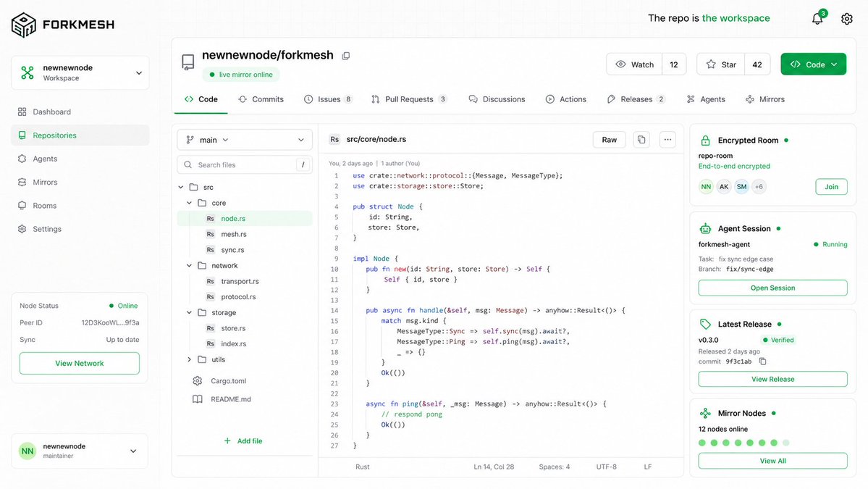Copy commit hash 9f3c1ab
868x489 pixels.
tap(762, 361)
